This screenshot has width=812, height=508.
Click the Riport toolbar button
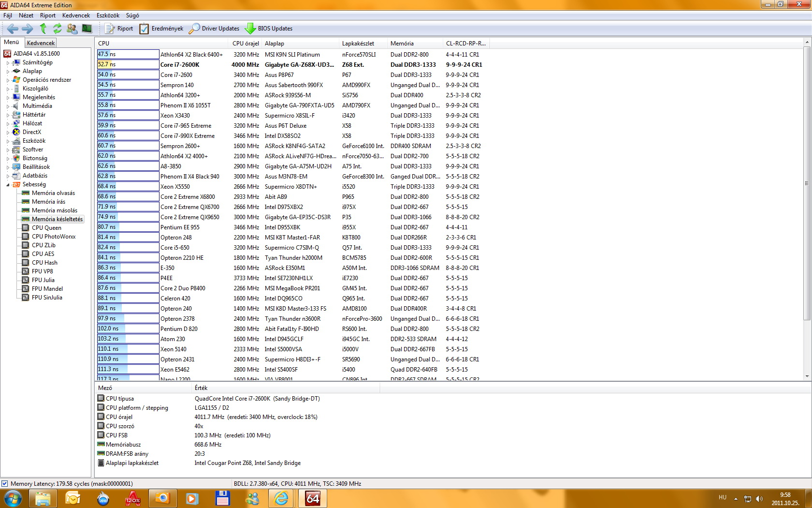119,29
